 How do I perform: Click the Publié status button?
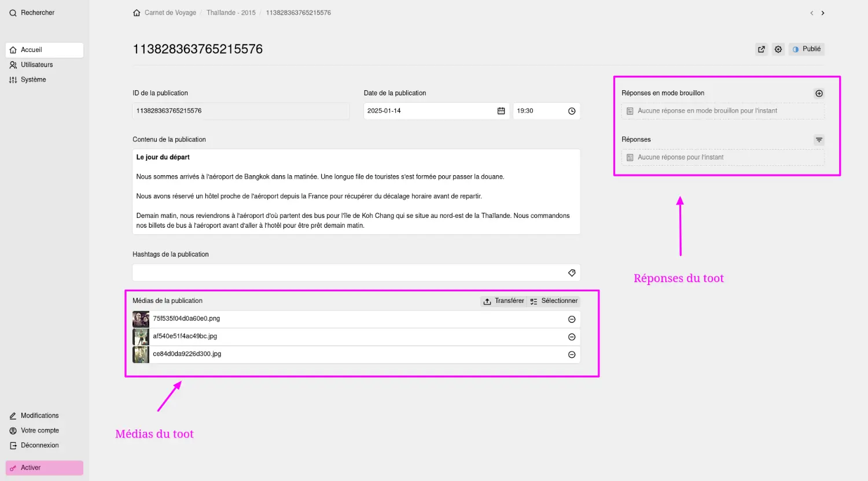coord(807,49)
